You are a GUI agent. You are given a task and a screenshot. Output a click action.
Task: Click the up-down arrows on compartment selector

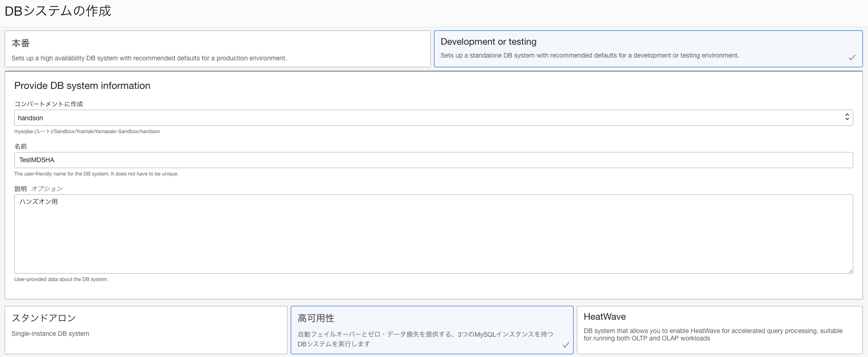point(847,117)
